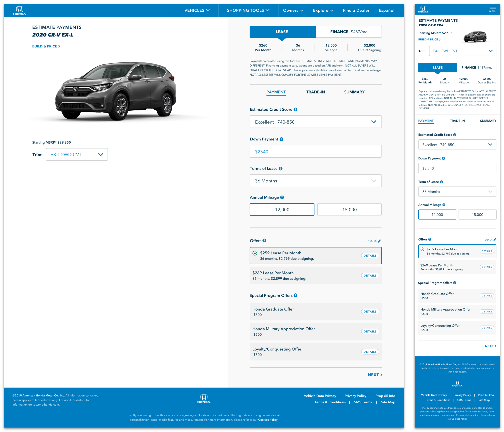Click help icon beside Special Program Offers
The image size is (504, 432).
pos(295,295)
